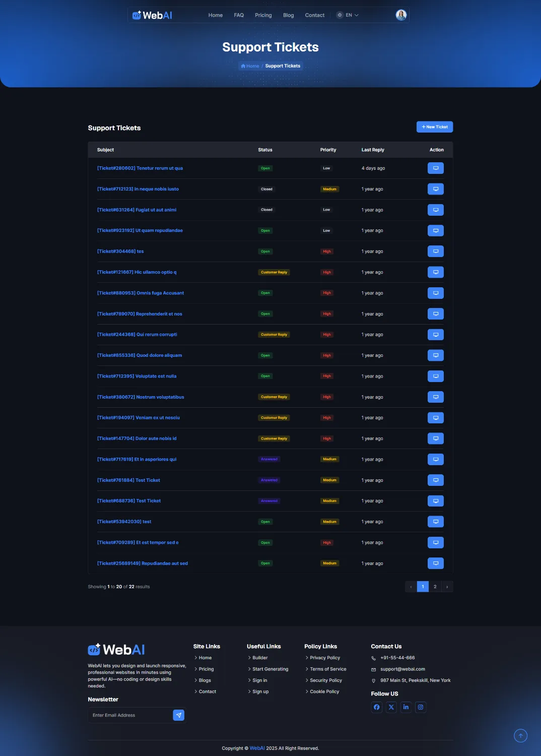Select pagination page 1
The image size is (541, 756).
423,587
